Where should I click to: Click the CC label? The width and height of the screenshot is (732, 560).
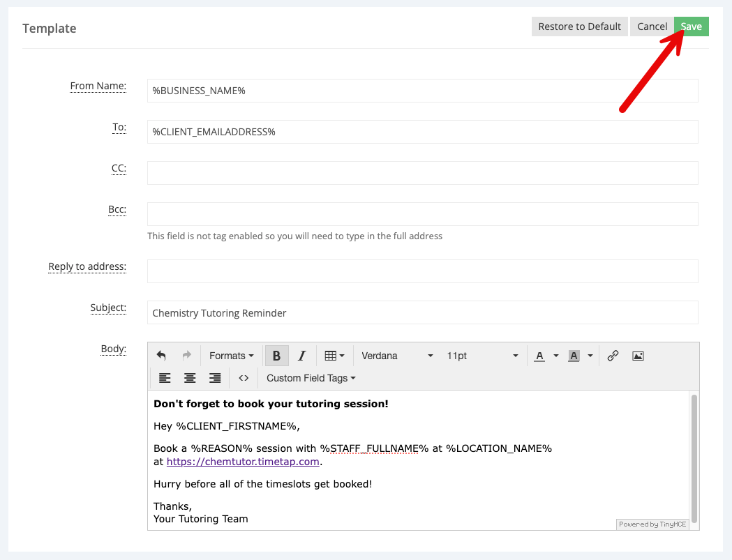click(x=119, y=168)
